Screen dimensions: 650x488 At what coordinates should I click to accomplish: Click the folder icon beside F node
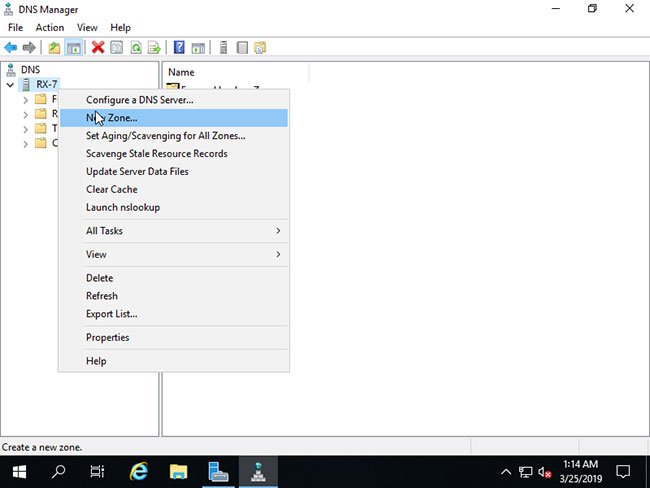pos(41,99)
